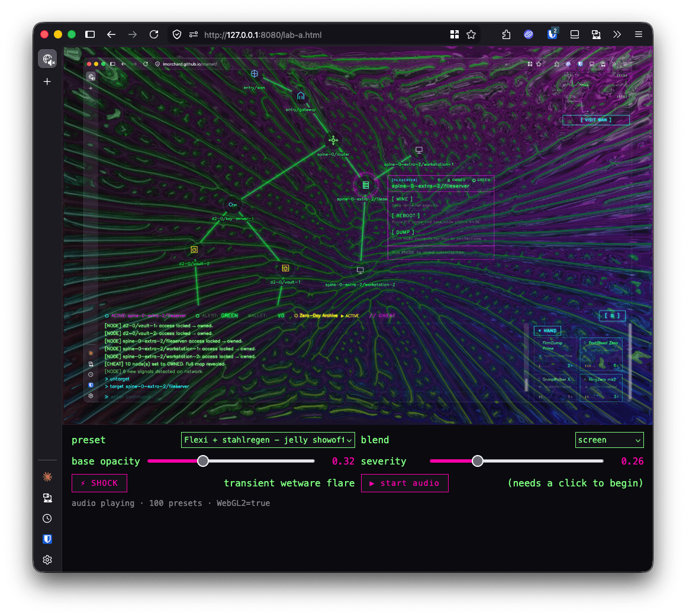Click the severity value 0.26
This screenshot has width=686, height=616.
(x=632, y=461)
